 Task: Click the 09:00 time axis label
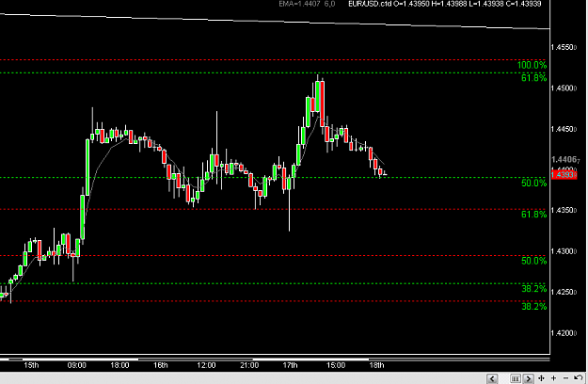click(77, 365)
